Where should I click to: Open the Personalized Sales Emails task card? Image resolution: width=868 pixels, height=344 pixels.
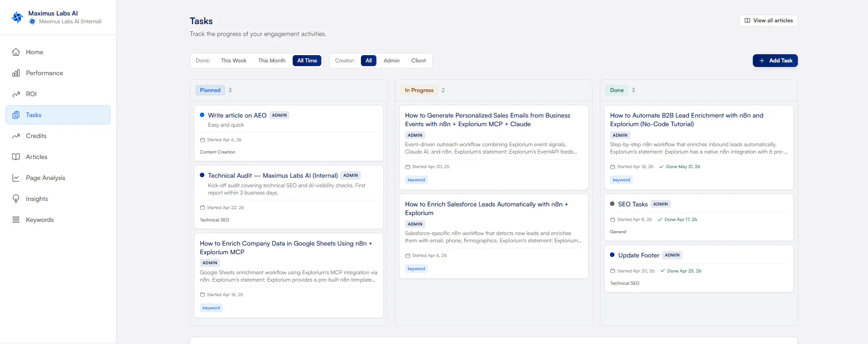coord(494,147)
